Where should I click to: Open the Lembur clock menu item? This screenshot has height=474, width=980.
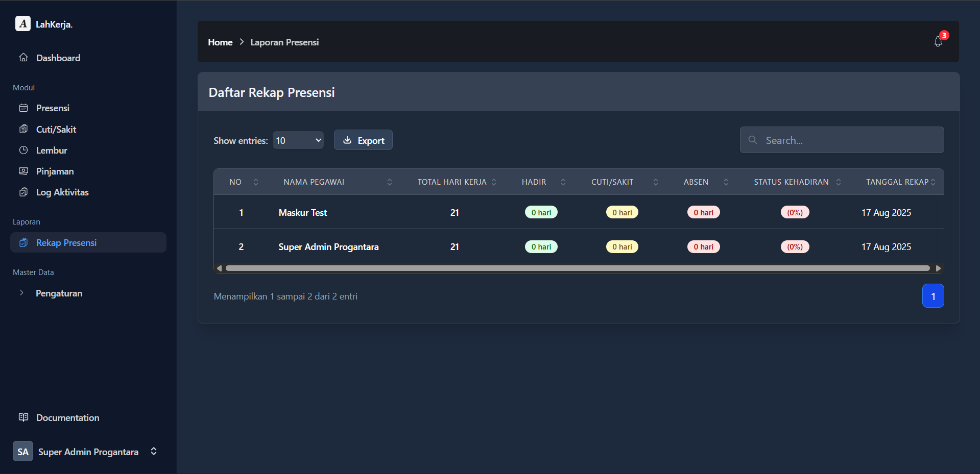(x=52, y=151)
